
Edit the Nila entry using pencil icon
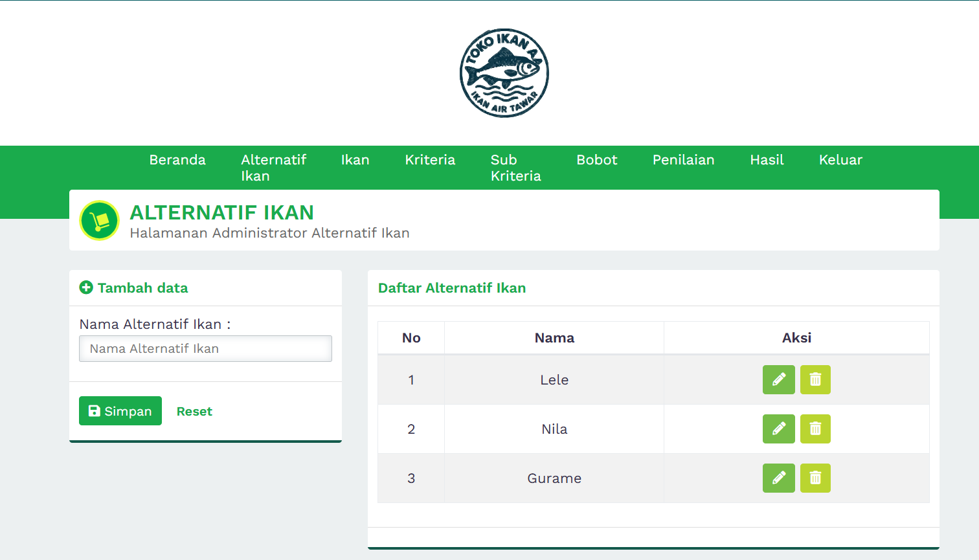click(x=778, y=429)
